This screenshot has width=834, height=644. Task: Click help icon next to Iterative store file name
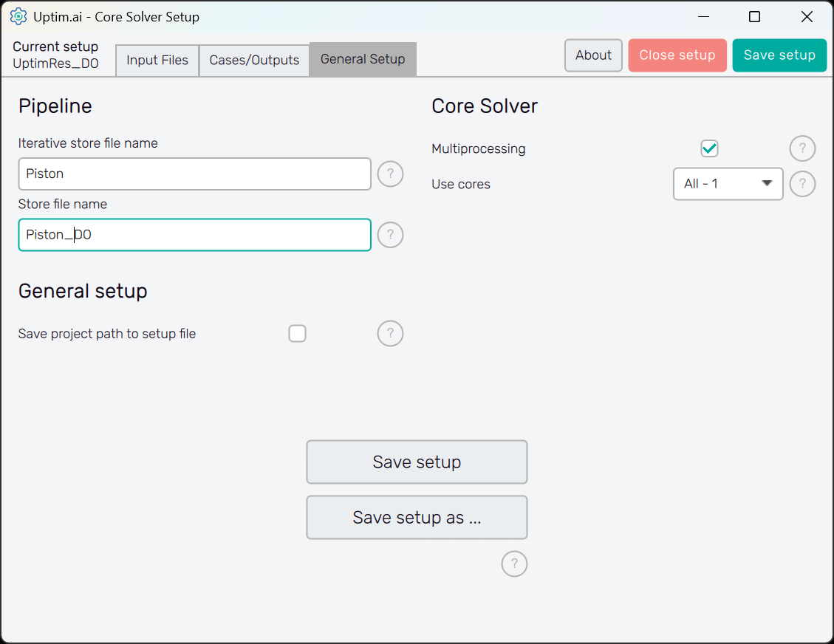point(390,174)
